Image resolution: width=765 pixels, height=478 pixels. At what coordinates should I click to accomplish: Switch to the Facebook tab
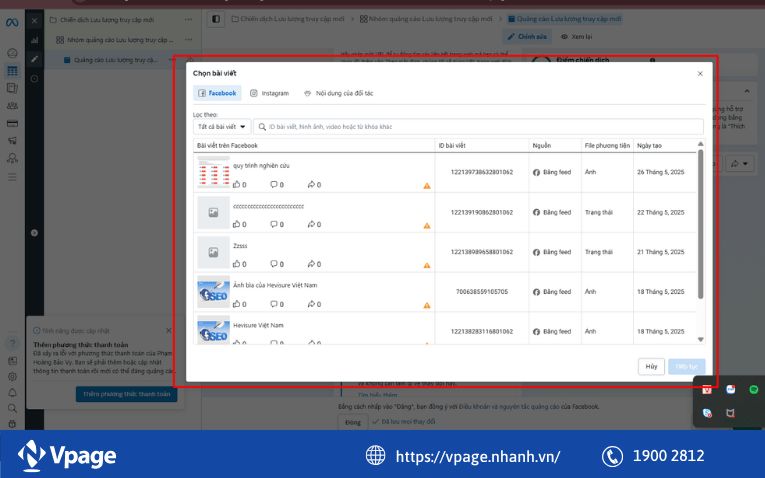click(x=217, y=93)
